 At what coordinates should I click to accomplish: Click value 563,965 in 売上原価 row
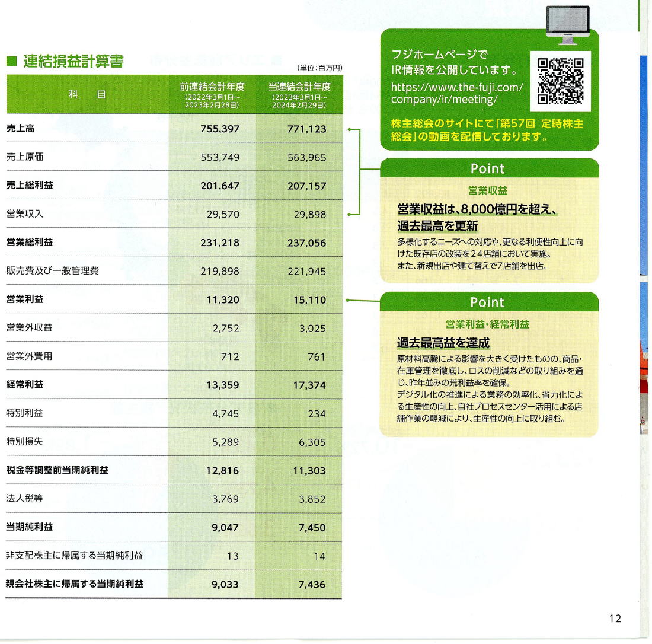pyautogui.click(x=307, y=157)
